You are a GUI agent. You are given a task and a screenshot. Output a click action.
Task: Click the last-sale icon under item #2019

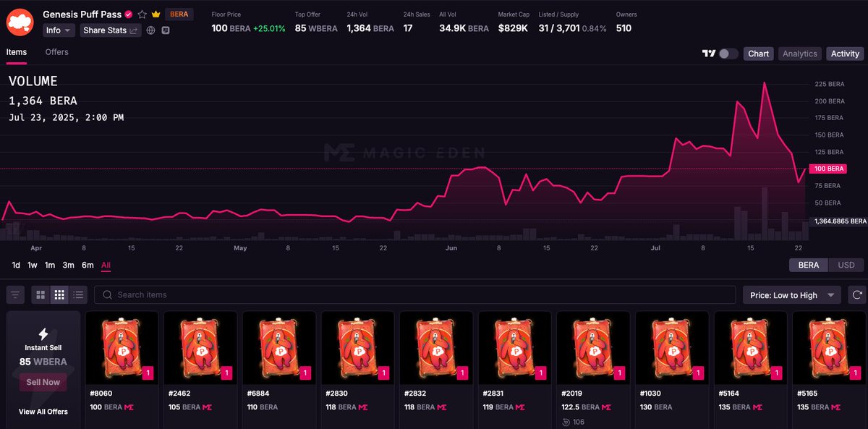coord(566,422)
